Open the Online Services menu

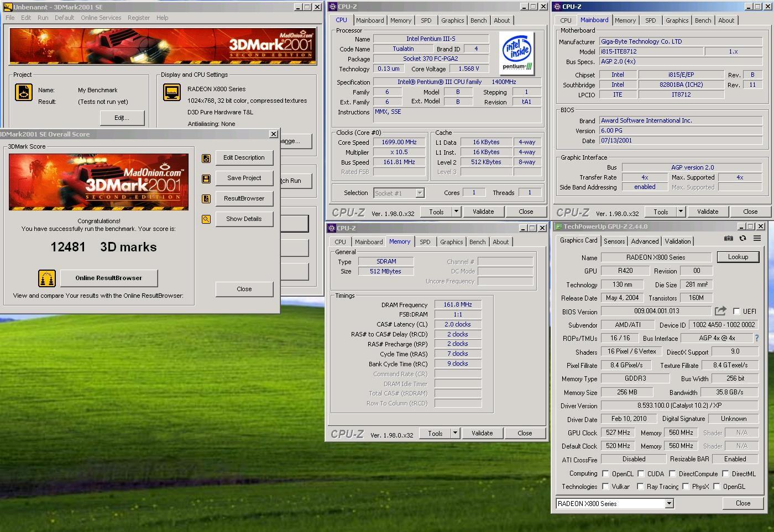click(101, 18)
